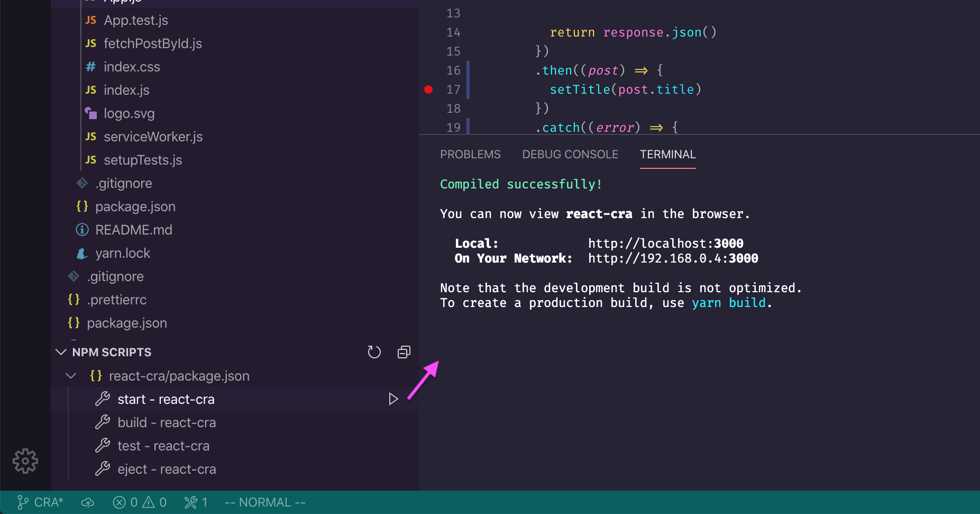980x514 pixels.
Task: Collapse all in NPM Scripts panel
Action: (x=404, y=352)
